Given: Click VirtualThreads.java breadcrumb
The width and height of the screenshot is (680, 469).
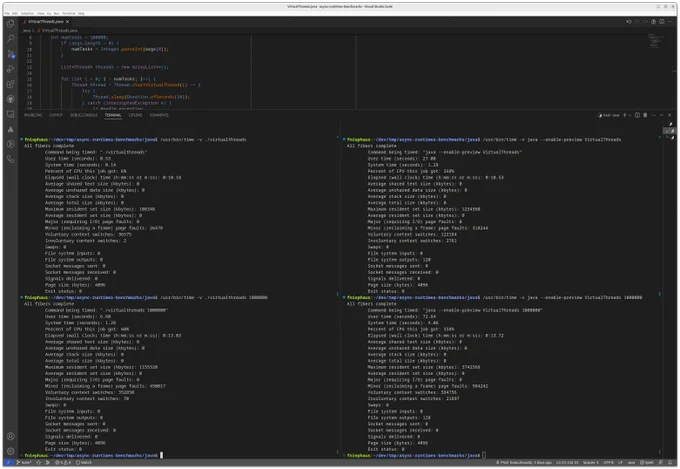Looking at the screenshot, I should 59,30.
